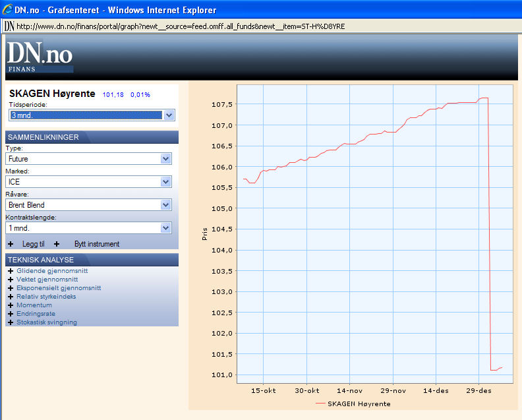The height and width of the screenshot is (420, 522).
Task: Click the URL in the address bar
Action: click(x=181, y=26)
